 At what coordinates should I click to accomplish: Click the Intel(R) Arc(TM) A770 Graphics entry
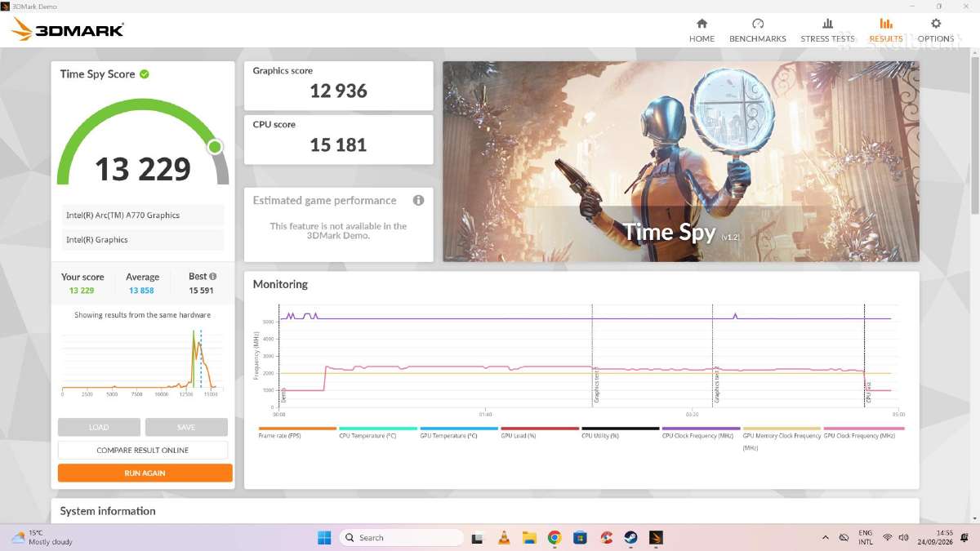tap(143, 216)
